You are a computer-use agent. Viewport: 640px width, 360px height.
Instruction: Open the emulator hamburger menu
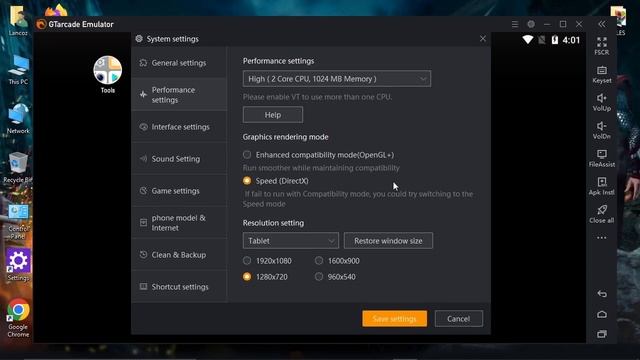(x=515, y=24)
